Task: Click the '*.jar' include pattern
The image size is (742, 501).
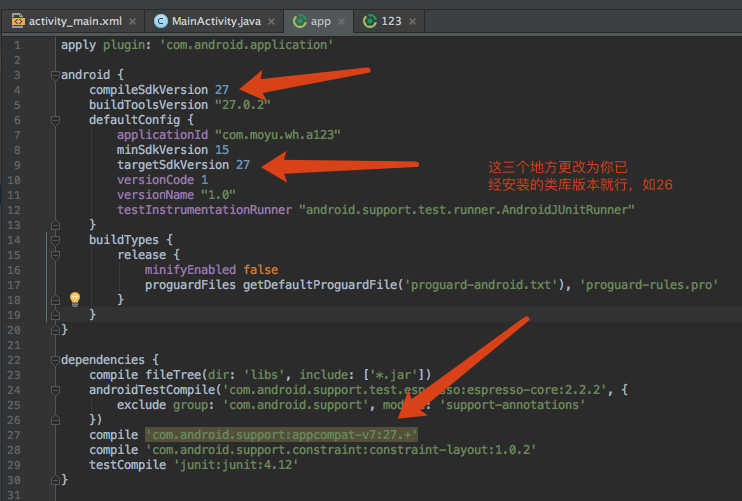Action: click(395, 375)
